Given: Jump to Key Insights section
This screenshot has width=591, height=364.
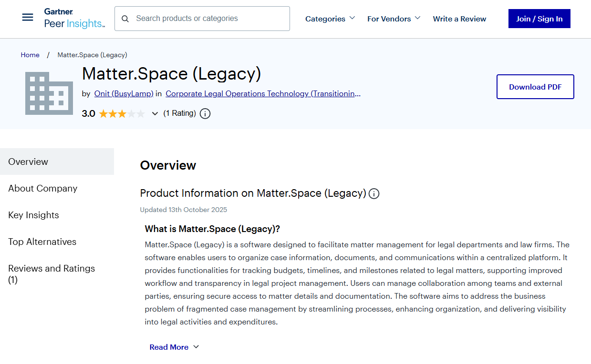Looking at the screenshot, I should [34, 215].
